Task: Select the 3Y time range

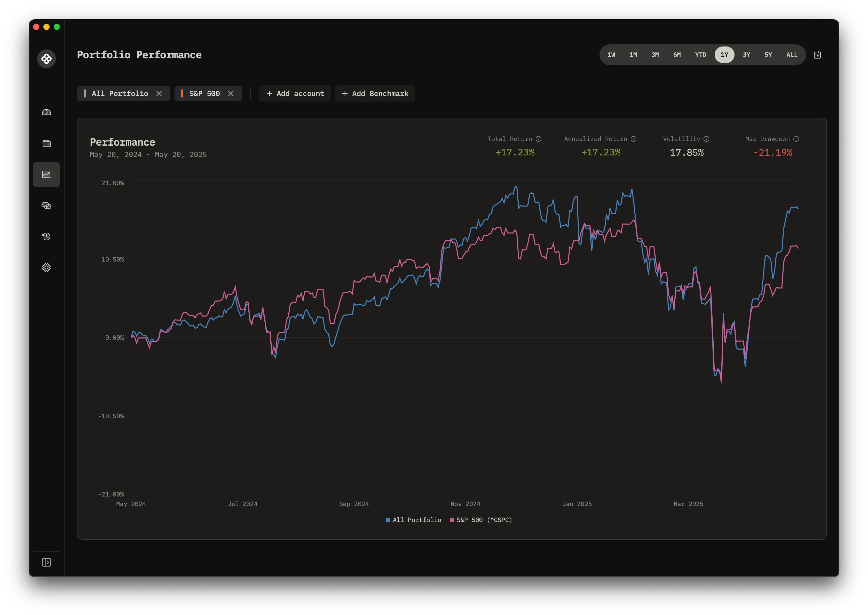Action: click(746, 55)
